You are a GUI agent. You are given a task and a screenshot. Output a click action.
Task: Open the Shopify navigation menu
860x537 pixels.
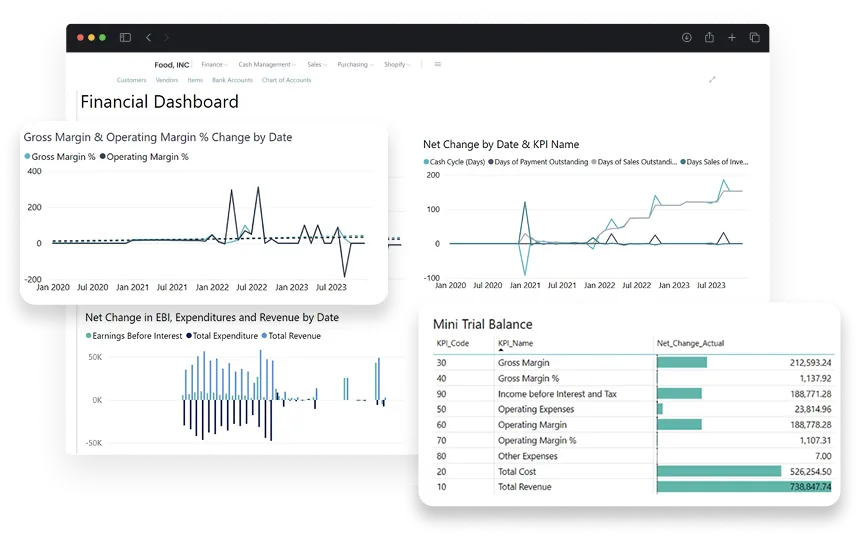pyautogui.click(x=397, y=64)
